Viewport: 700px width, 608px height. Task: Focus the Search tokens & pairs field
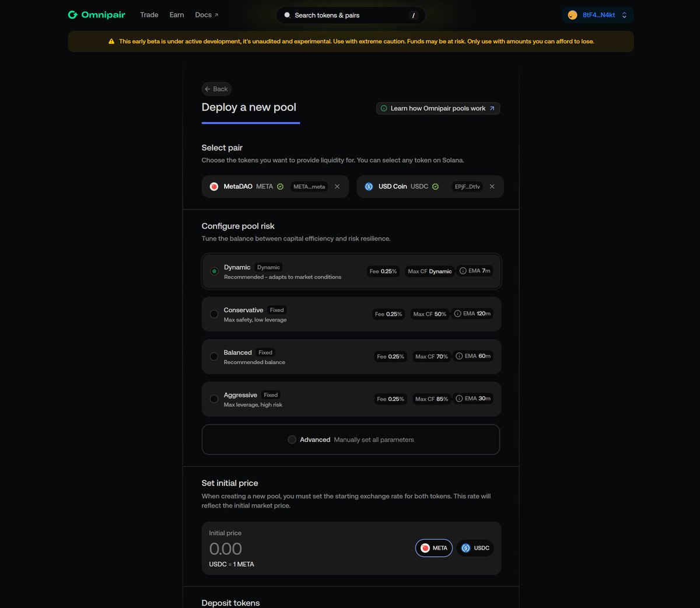click(351, 15)
